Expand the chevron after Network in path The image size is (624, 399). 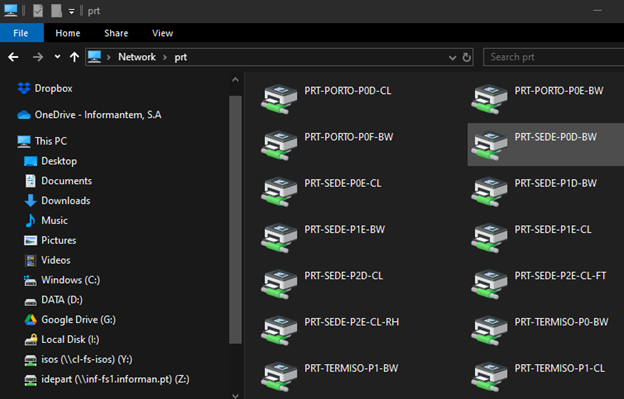point(165,57)
